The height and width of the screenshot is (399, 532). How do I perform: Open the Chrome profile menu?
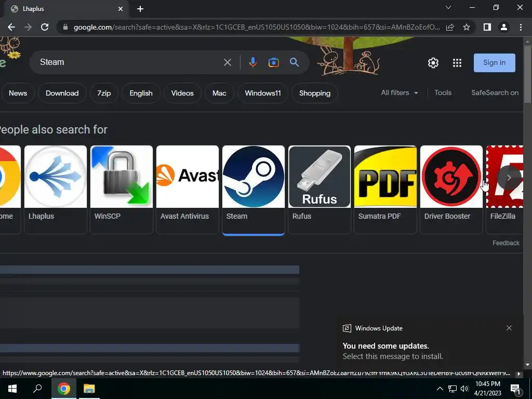[504, 27]
